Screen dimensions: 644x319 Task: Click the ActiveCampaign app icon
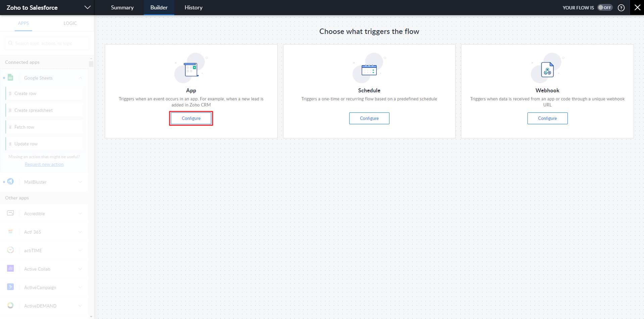pos(10,287)
